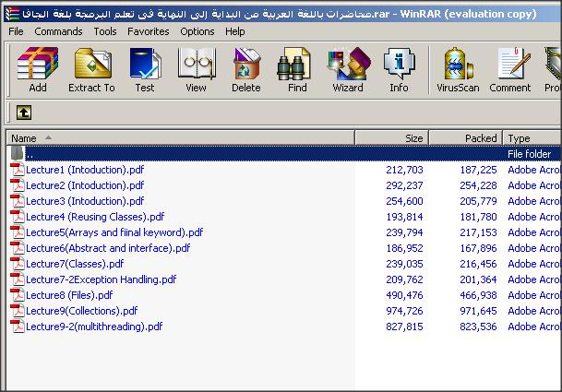
Task: Click size value 490,476
Action: [404, 295]
